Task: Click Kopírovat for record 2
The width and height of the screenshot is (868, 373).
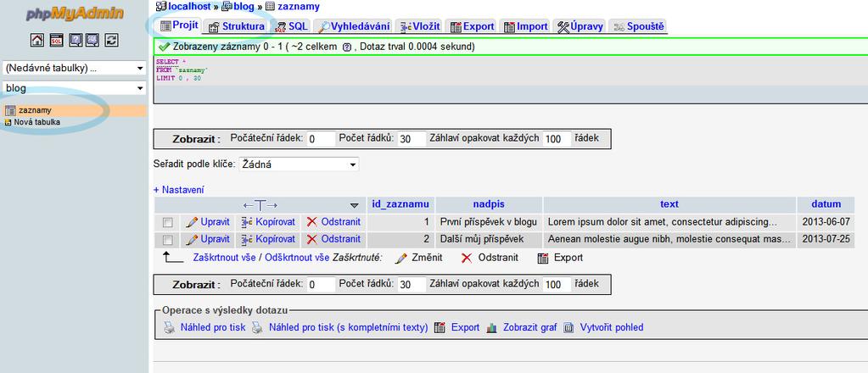Action: pos(275,239)
